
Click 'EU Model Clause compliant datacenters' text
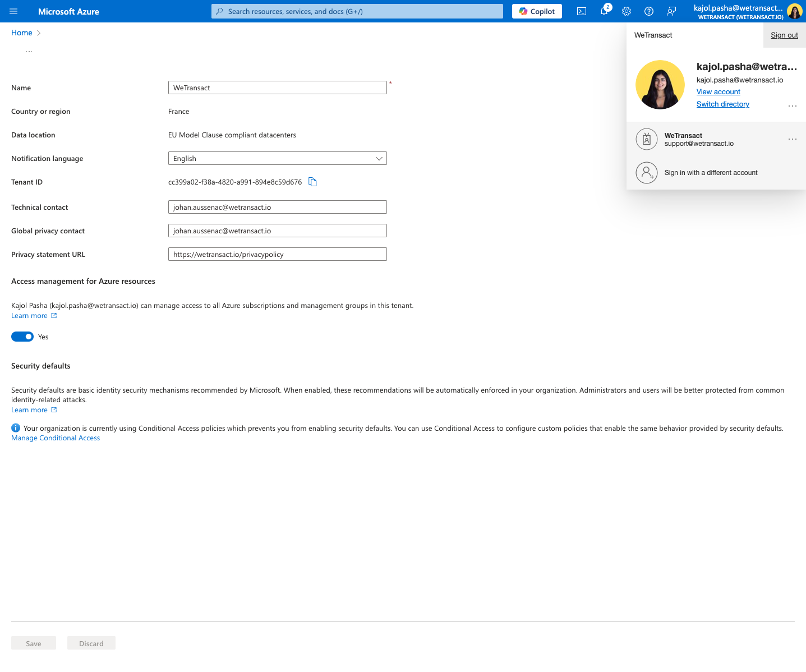232,135
